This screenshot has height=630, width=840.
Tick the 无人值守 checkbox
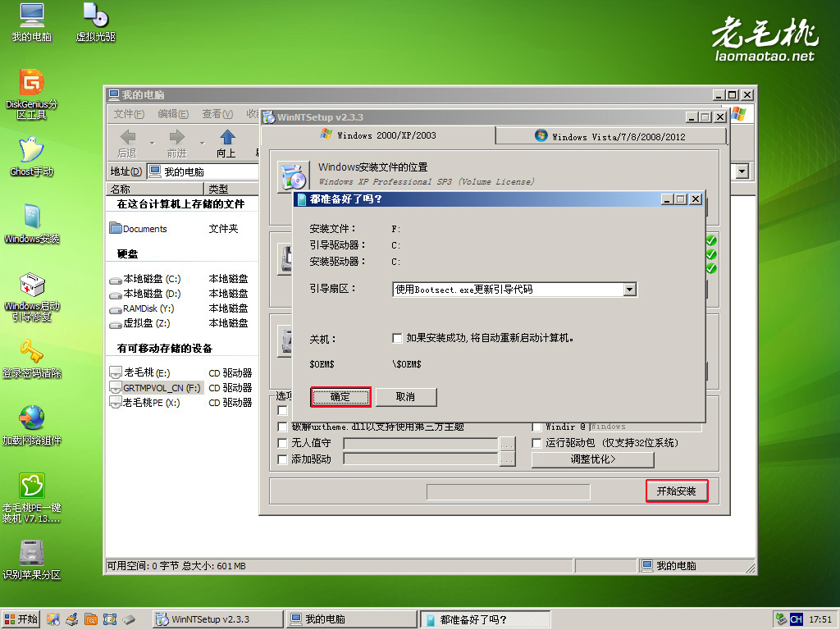point(282,443)
